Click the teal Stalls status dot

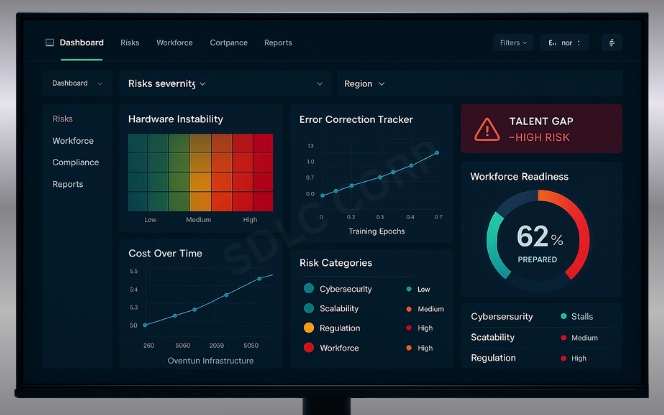(x=564, y=317)
